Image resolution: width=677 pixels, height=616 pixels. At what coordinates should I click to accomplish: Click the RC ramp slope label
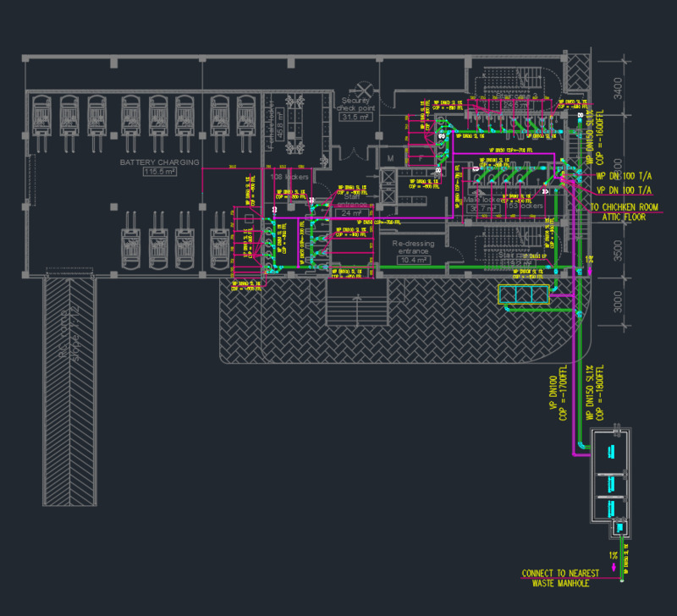69,334
